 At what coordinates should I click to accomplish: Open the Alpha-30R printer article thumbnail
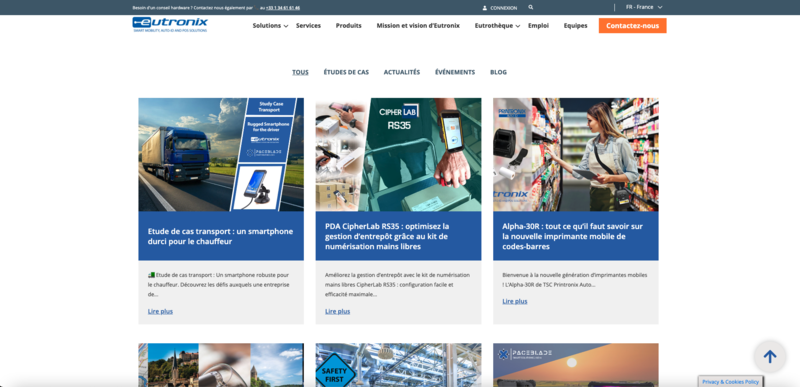576,154
